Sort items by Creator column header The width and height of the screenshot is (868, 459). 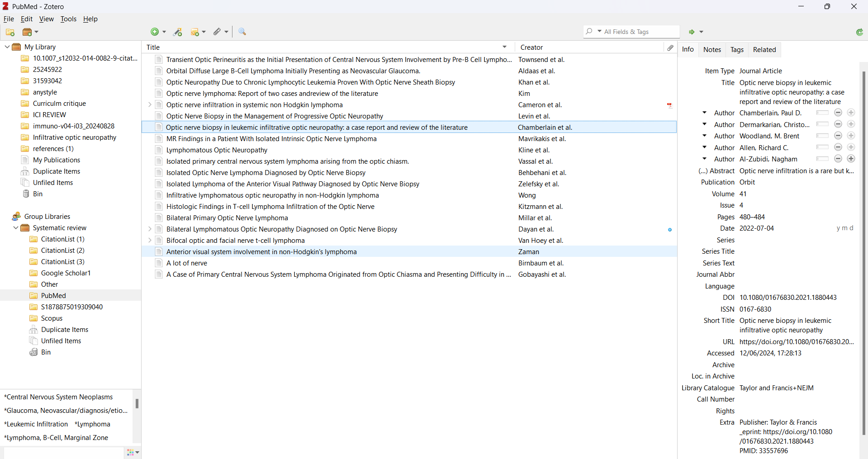click(x=589, y=47)
